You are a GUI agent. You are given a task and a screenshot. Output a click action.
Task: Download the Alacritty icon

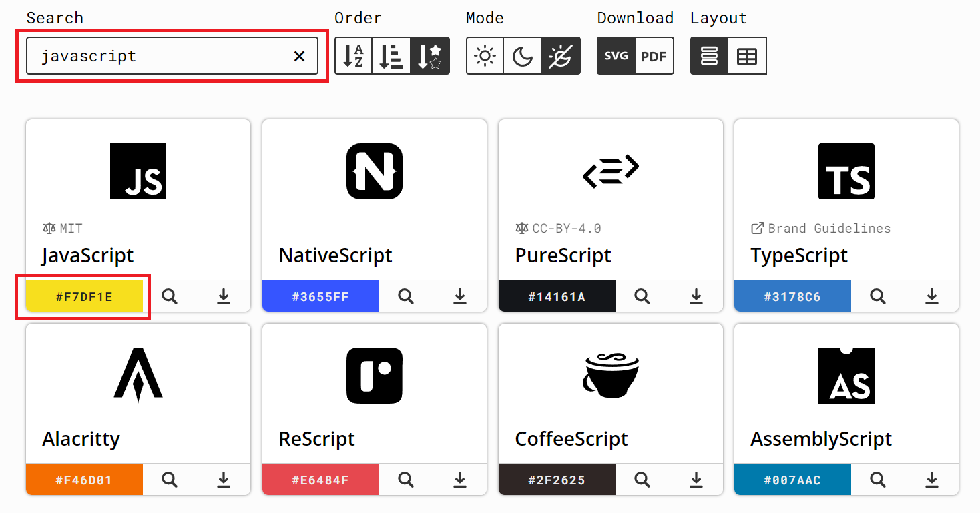(224, 480)
